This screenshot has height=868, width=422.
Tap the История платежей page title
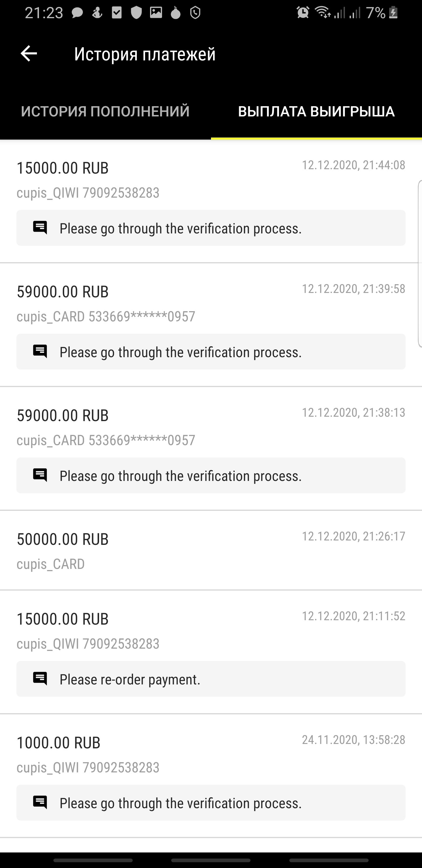(x=145, y=54)
